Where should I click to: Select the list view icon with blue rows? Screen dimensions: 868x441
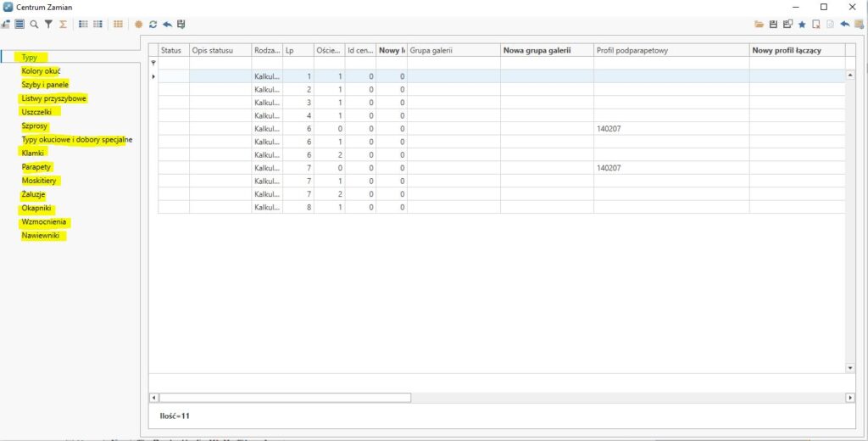pos(20,25)
